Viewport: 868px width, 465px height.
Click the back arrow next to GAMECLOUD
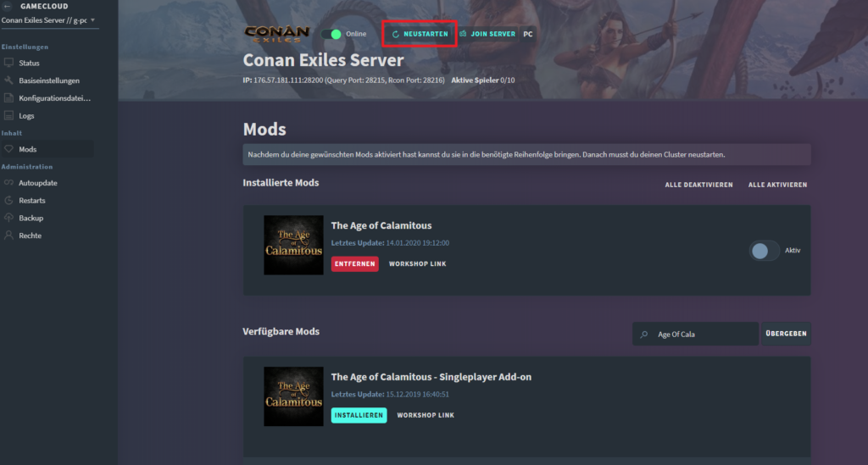click(8, 6)
